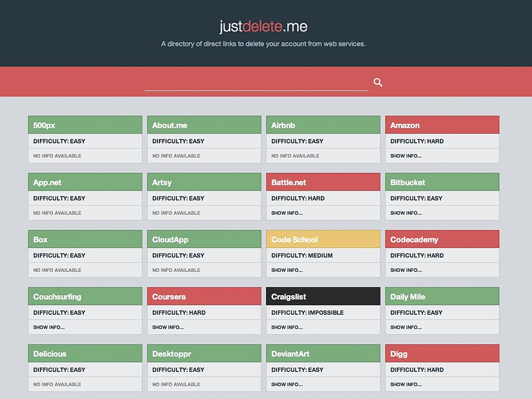Click Difficulty: Medium text on Code School card
The image size is (532, 399).
click(302, 256)
